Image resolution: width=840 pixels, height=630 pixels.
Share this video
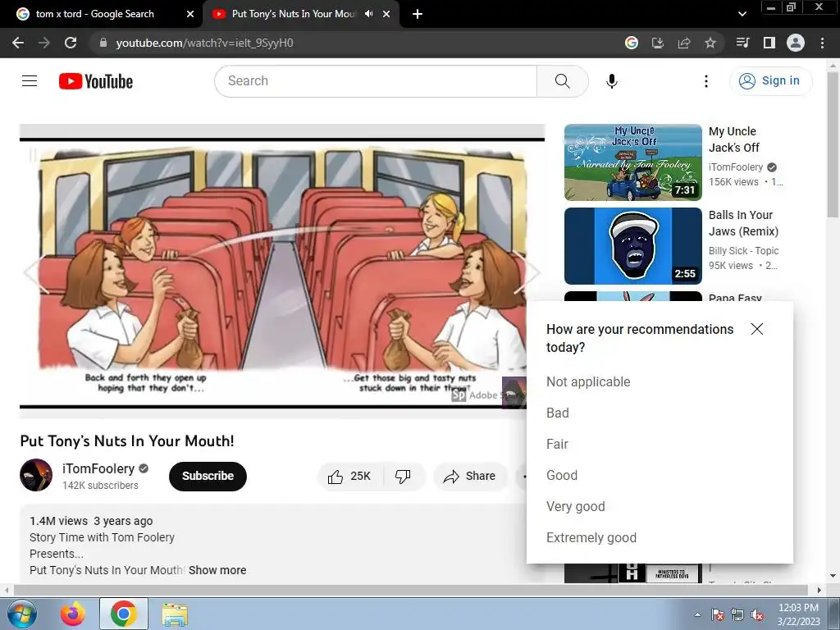click(x=469, y=477)
